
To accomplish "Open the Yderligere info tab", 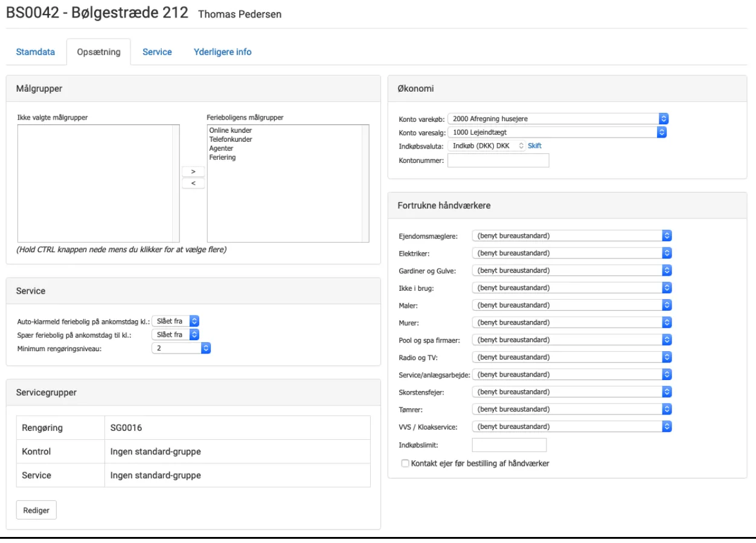I will pos(222,52).
